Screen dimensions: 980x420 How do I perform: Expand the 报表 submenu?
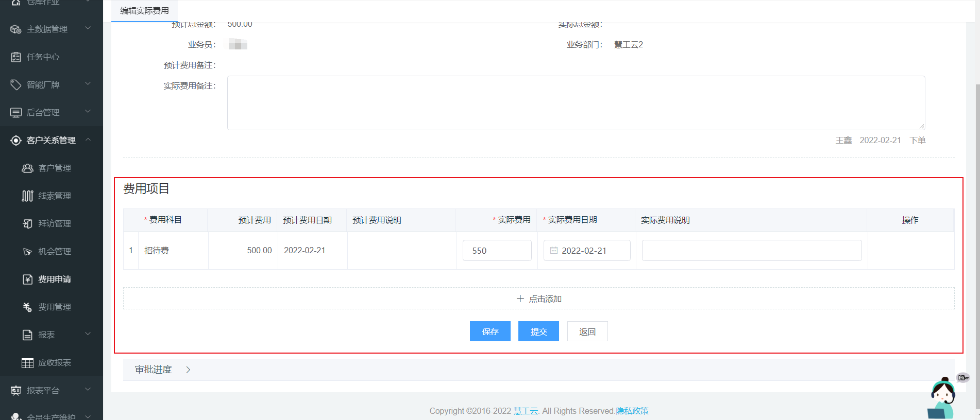coord(88,334)
